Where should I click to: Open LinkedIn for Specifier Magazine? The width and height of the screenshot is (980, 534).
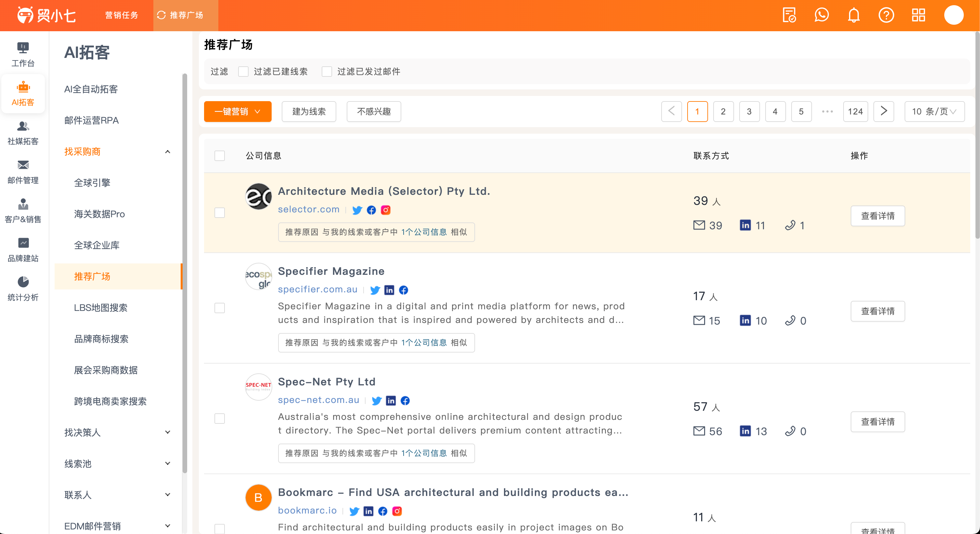tap(389, 290)
